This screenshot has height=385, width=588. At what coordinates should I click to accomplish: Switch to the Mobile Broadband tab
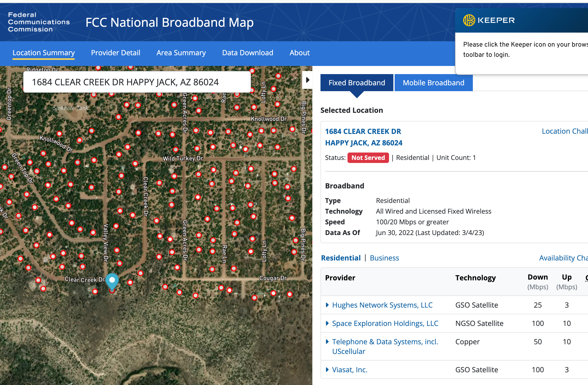pyautogui.click(x=433, y=82)
